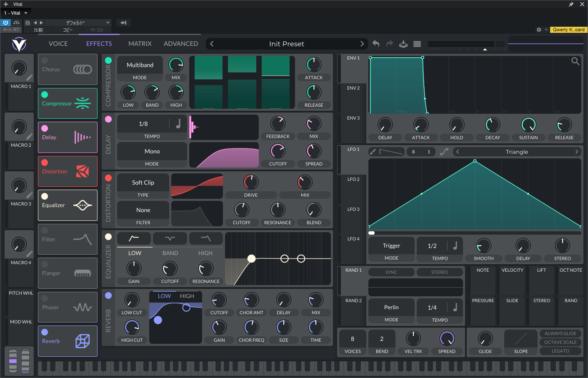Edit MACRO 3 pencil icon
Image resolution: width=588 pixels, height=378 pixels.
(x=29, y=195)
